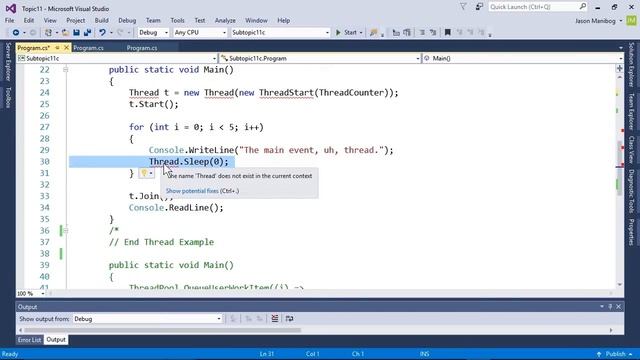Open the Team Explorer side tab
The width and height of the screenshot is (640, 360).
pyautogui.click(x=631, y=111)
